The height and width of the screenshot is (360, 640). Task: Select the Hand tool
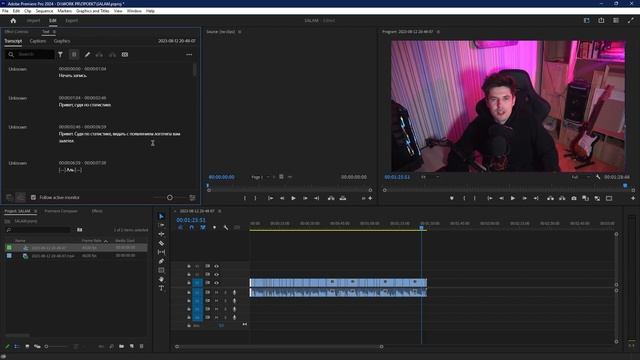pyautogui.click(x=161, y=279)
